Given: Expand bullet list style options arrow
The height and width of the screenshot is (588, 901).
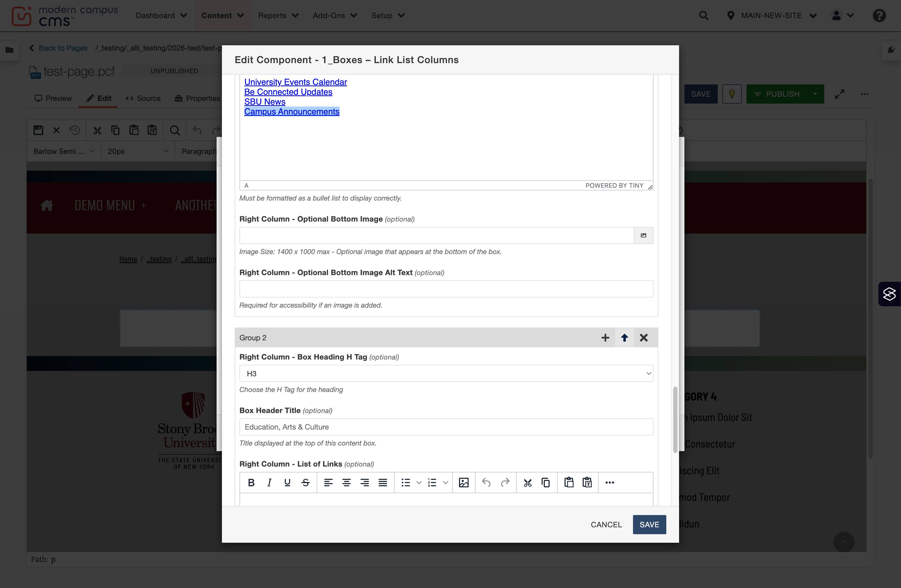Looking at the screenshot, I should 419,483.
